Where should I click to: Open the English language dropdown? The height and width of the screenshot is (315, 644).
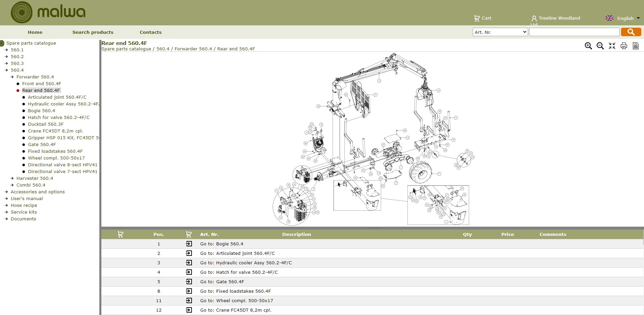pos(625,18)
